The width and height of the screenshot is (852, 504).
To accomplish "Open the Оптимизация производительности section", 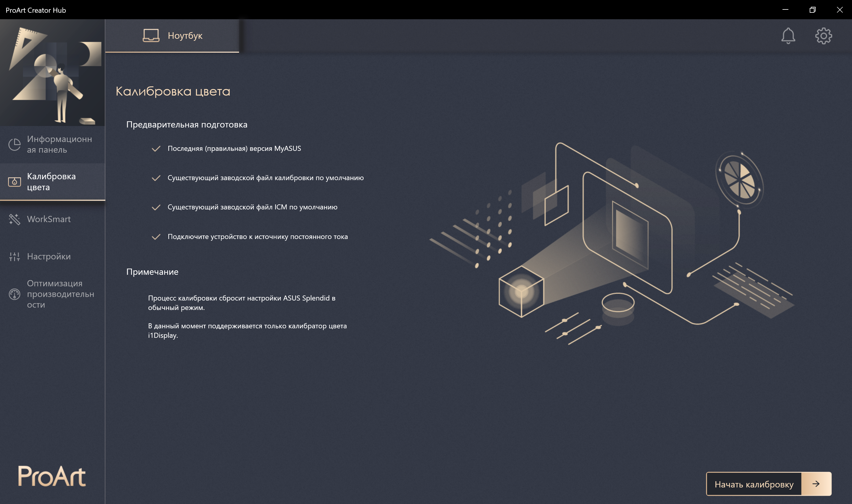I will click(x=60, y=294).
